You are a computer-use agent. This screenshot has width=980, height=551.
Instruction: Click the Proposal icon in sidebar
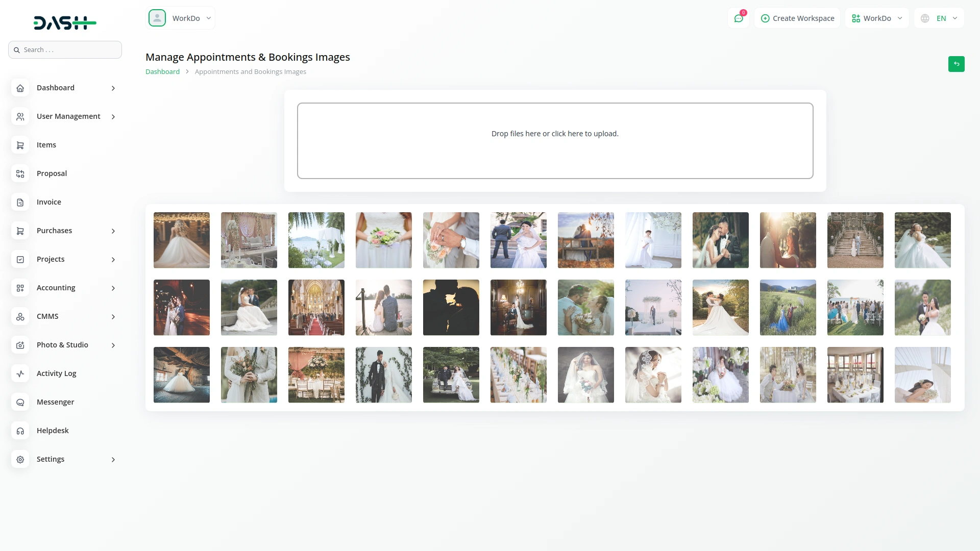click(20, 174)
